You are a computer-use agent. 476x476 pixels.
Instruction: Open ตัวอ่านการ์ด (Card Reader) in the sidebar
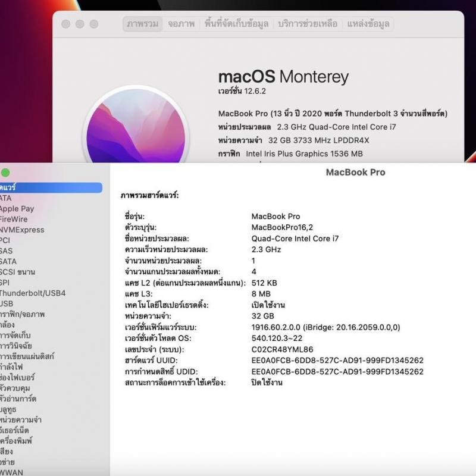18,399
